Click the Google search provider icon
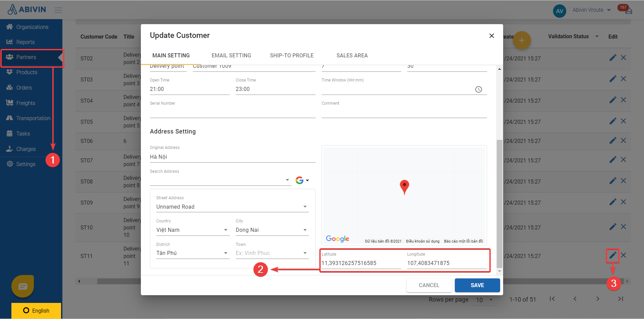 [300, 180]
